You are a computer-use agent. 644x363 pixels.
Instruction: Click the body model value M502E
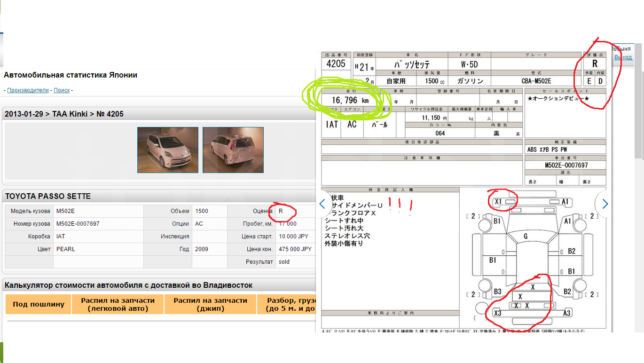click(65, 211)
